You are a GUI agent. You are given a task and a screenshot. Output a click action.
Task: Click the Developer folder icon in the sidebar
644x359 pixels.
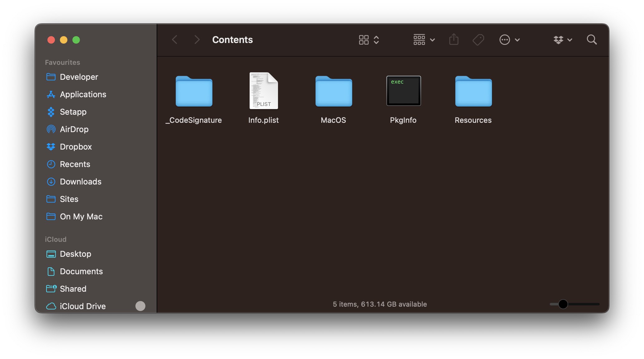coord(51,77)
